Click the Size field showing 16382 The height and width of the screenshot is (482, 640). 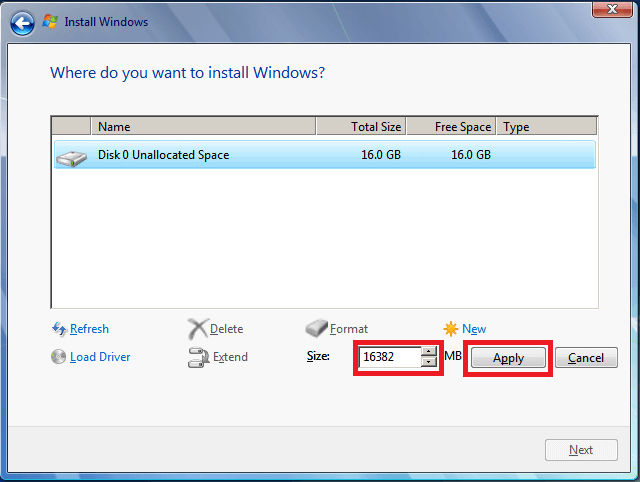coord(390,357)
